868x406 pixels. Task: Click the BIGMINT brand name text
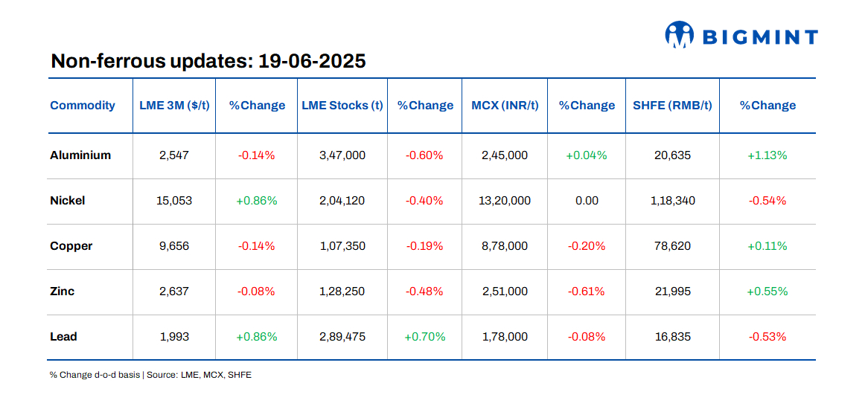[x=759, y=37]
